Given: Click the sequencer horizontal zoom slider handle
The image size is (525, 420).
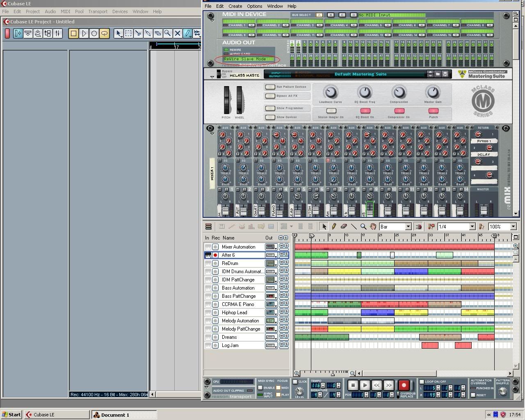Looking at the screenshot, I should (333, 374).
